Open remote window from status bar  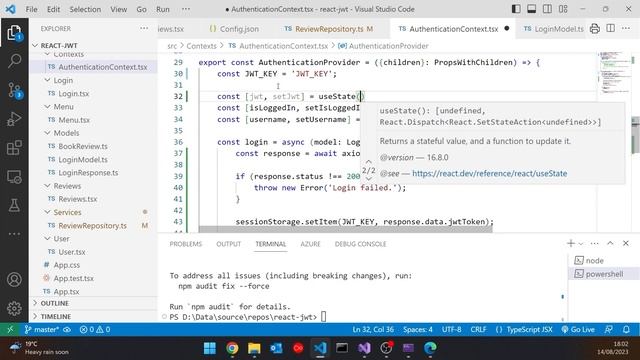(x=10, y=329)
